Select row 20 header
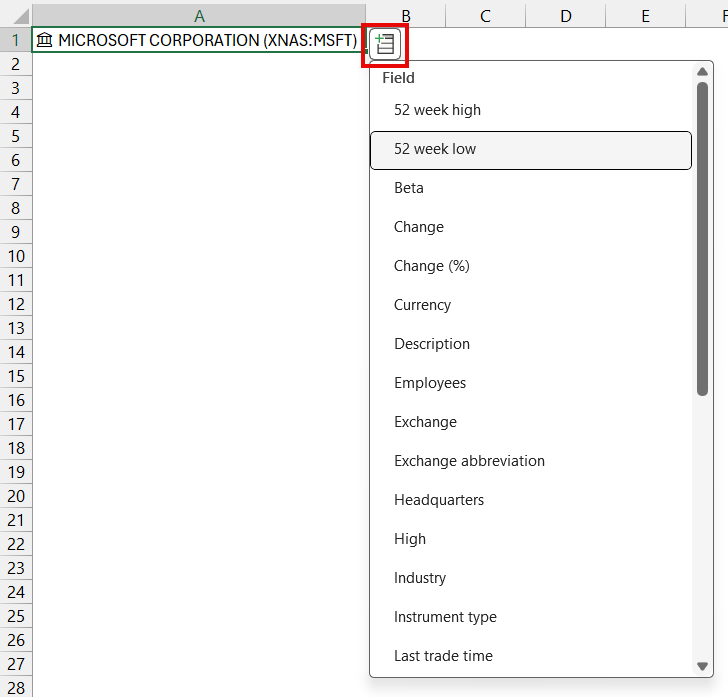The height and width of the screenshot is (697, 728). click(16, 496)
